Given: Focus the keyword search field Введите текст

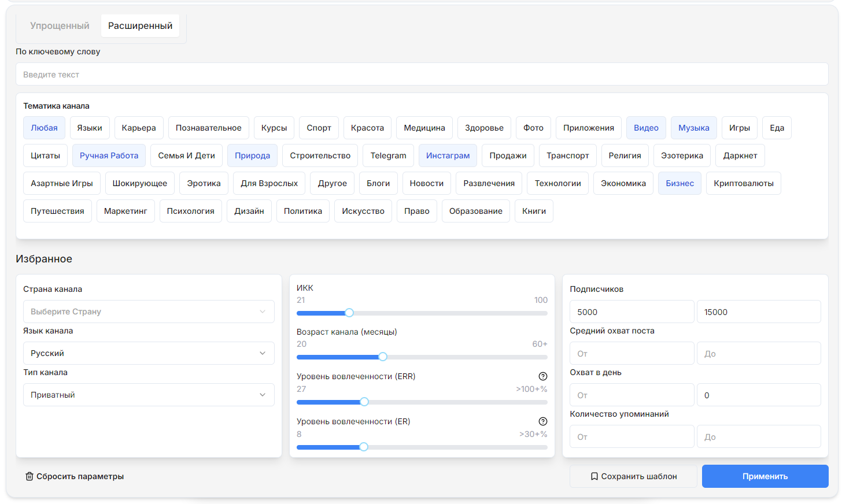Looking at the screenshot, I should click(422, 75).
